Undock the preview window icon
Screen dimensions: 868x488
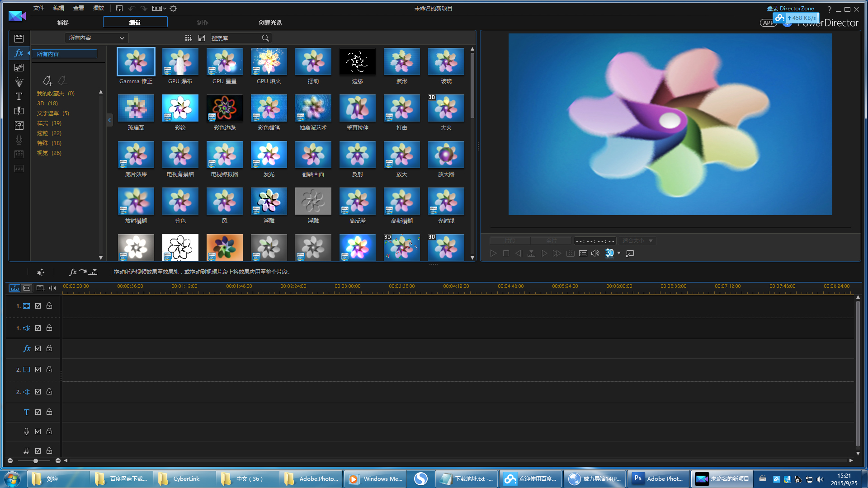(x=630, y=253)
